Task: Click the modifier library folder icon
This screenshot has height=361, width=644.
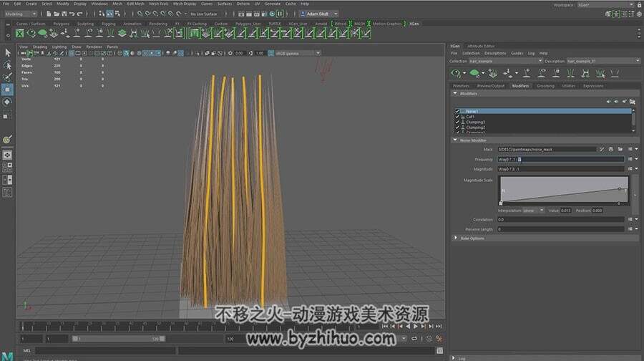Action: click(633, 102)
